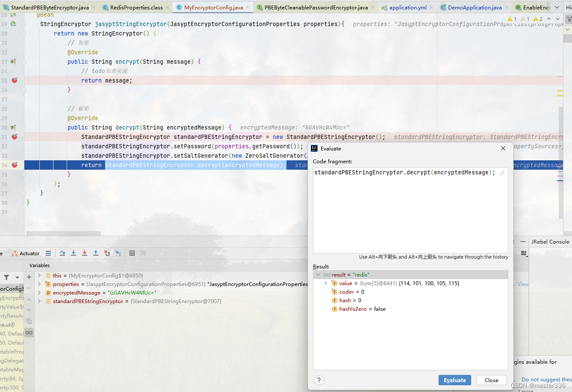572x392 pixels.
Task: Click the Step Into debugger icon
Action: pyautogui.click(x=74, y=253)
